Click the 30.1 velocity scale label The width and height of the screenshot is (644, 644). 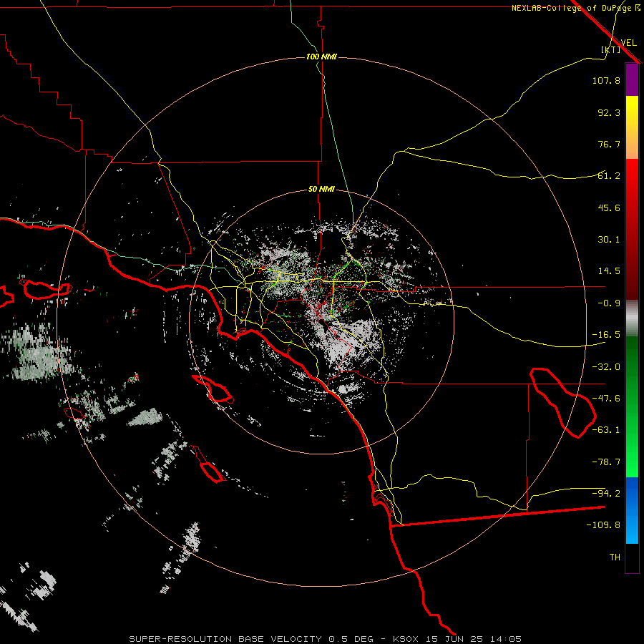[x=609, y=240]
